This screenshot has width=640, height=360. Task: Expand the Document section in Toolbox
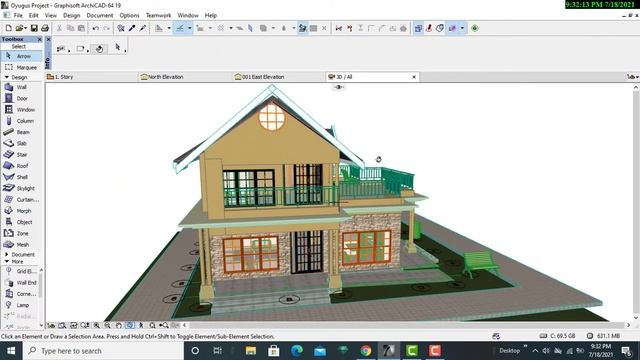[x=7, y=254]
